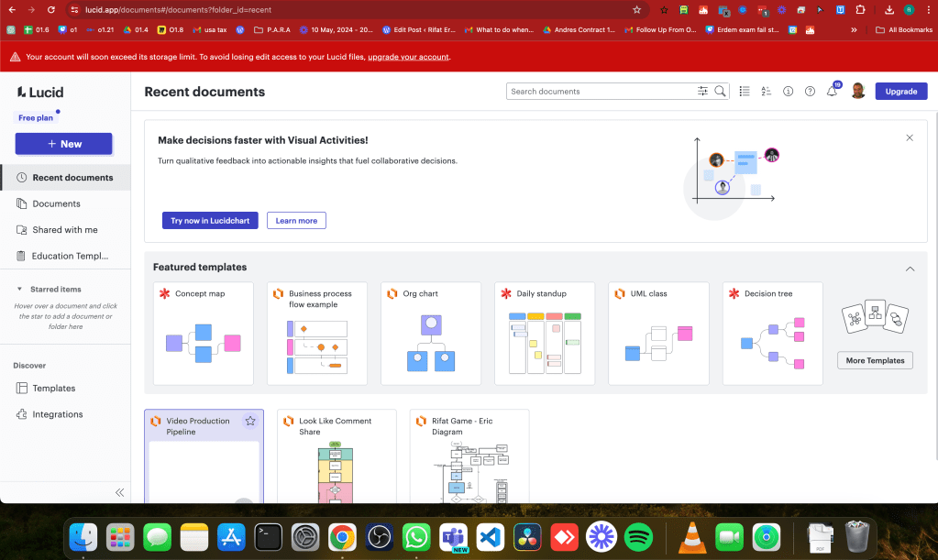Open the help question mark icon
This screenshot has width=938, height=560.
810,91
